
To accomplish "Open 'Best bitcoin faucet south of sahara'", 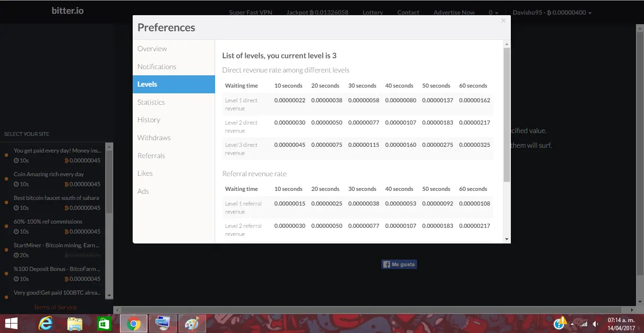I will point(56,198).
